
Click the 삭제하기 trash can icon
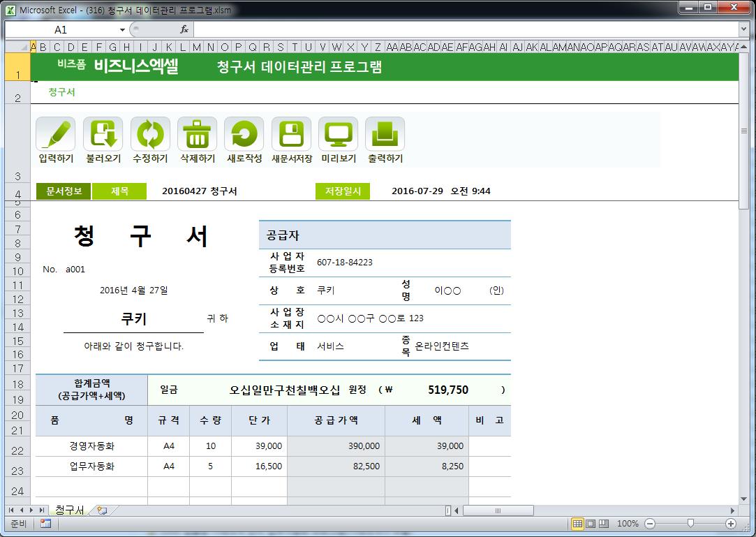click(197, 134)
